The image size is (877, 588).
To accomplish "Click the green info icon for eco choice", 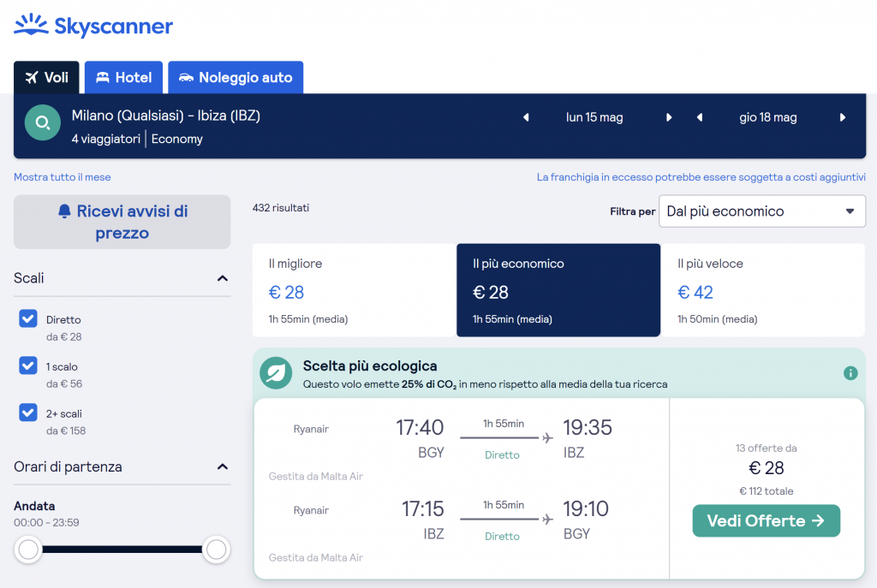I will (x=850, y=373).
